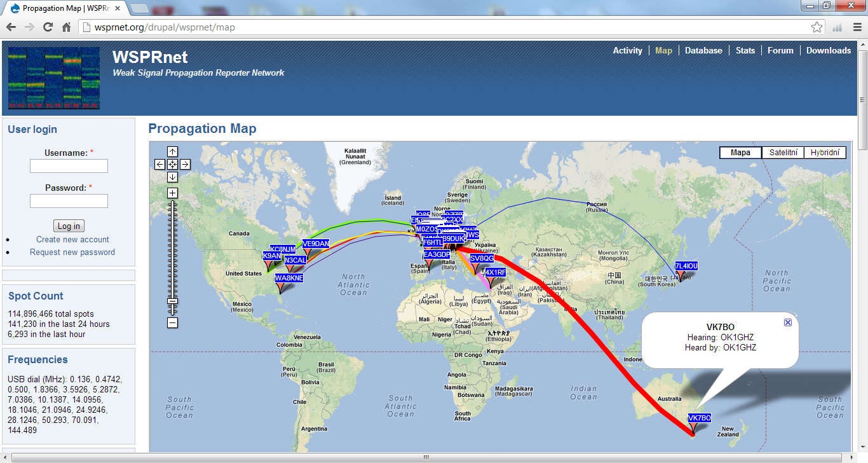Open the Activity page
The width and height of the screenshot is (868, 463).
[628, 50]
